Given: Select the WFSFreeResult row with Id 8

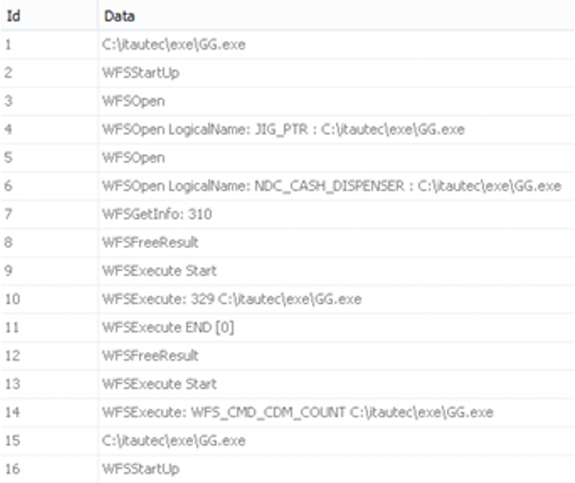Looking at the screenshot, I should [288, 242].
